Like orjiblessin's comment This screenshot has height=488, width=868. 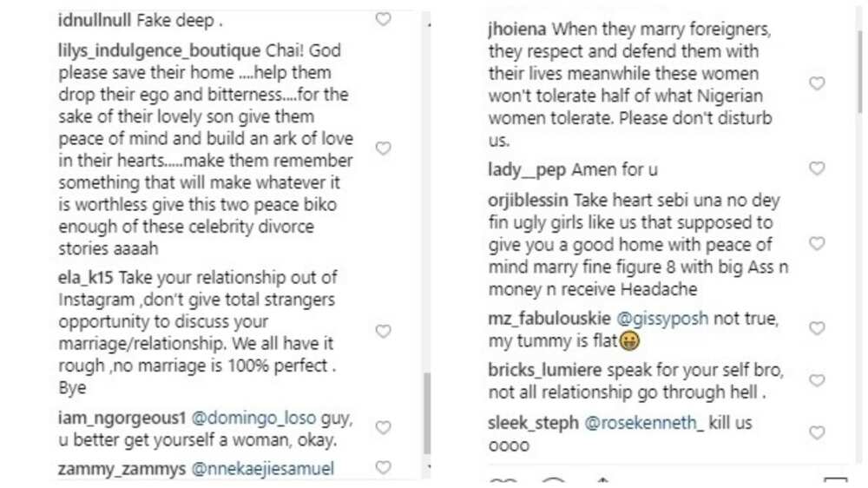817,244
